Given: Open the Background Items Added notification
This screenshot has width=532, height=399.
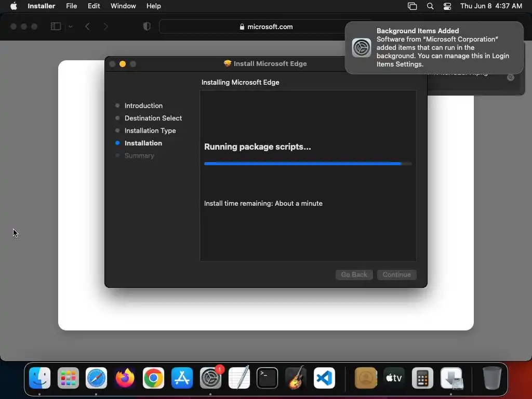Looking at the screenshot, I should (434, 47).
